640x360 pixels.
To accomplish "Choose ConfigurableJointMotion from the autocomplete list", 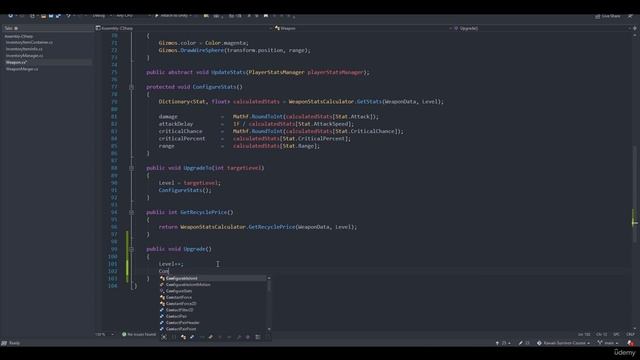I will 213,284.
